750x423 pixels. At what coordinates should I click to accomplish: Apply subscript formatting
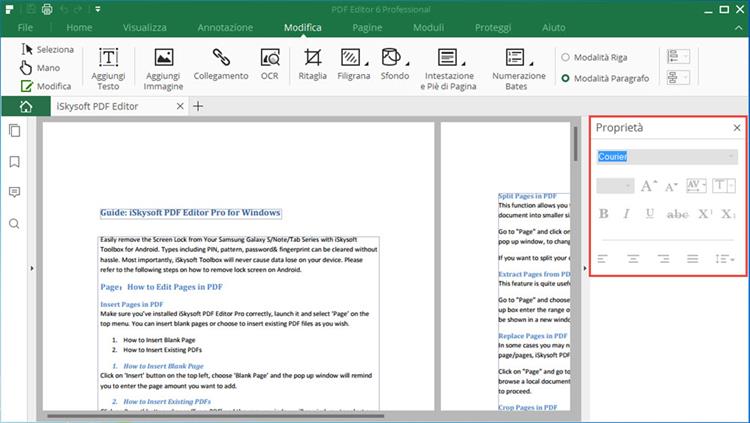pyautogui.click(x=728, y=214)
